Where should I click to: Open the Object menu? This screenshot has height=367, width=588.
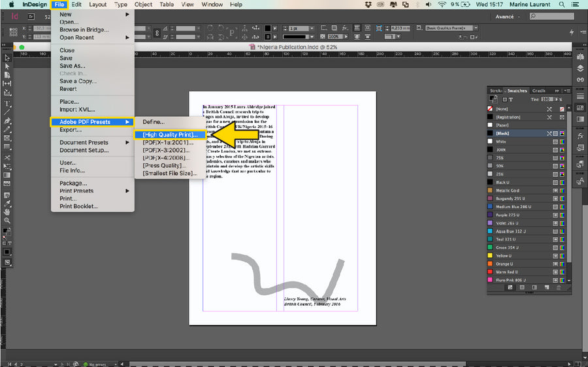[143, 5]
